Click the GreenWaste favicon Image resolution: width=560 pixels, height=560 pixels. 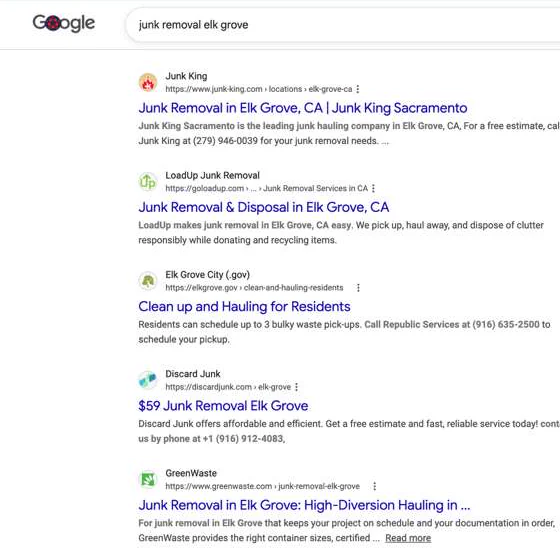pyautogui.click(x=148, y=479)
